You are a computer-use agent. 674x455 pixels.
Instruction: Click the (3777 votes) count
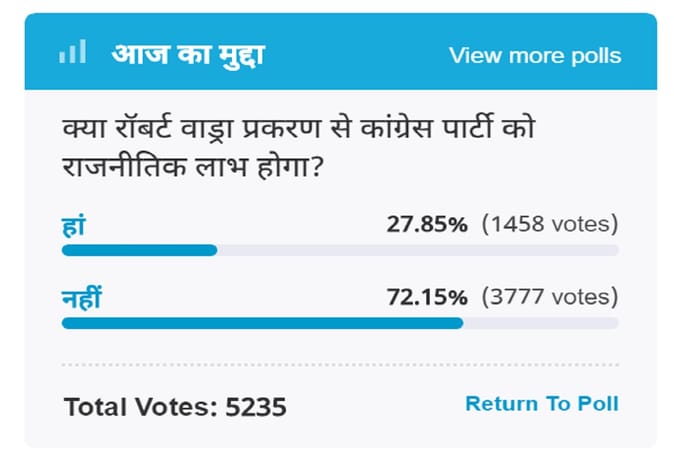point(549,297)
